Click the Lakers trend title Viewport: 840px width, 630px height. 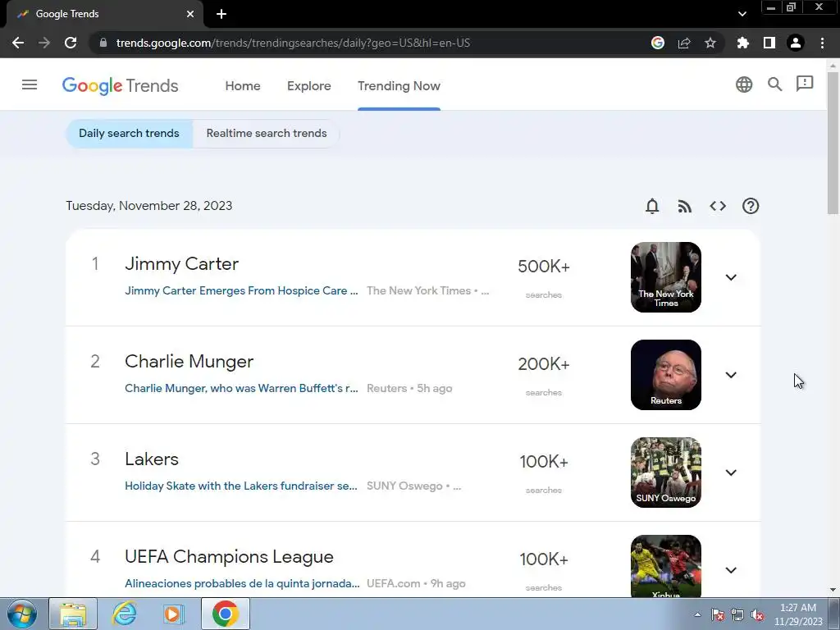[152, 459]
